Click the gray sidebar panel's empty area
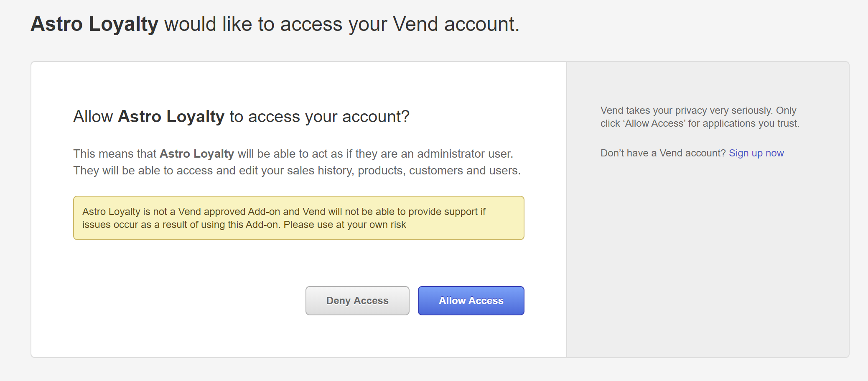The height and width of the screenshot is (381, 868). point(708,259)
